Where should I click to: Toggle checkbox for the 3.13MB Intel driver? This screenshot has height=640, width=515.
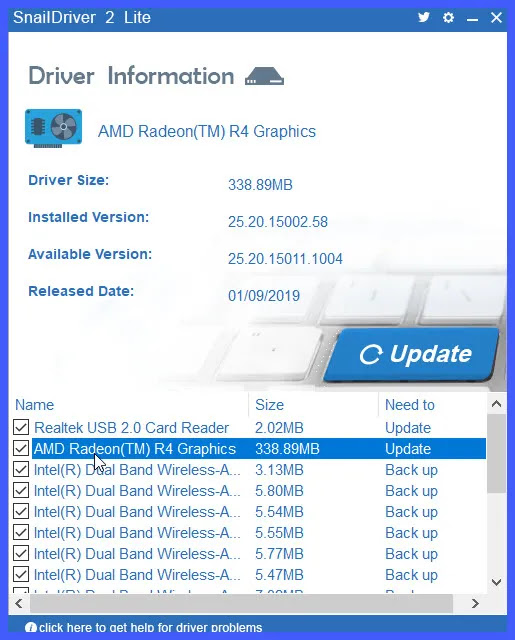pyautogui.click(x=21, y=469)
